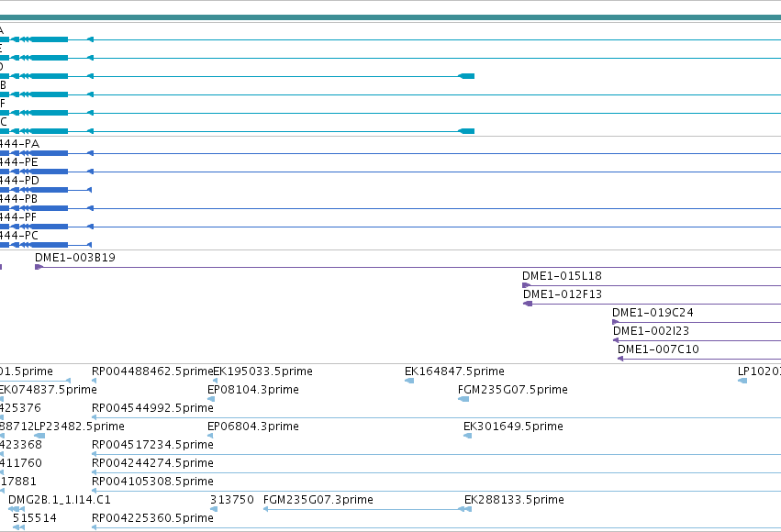The image size is (781, 532).
Task: Click the 313750 feature label
Action: [x=231, y=500]
